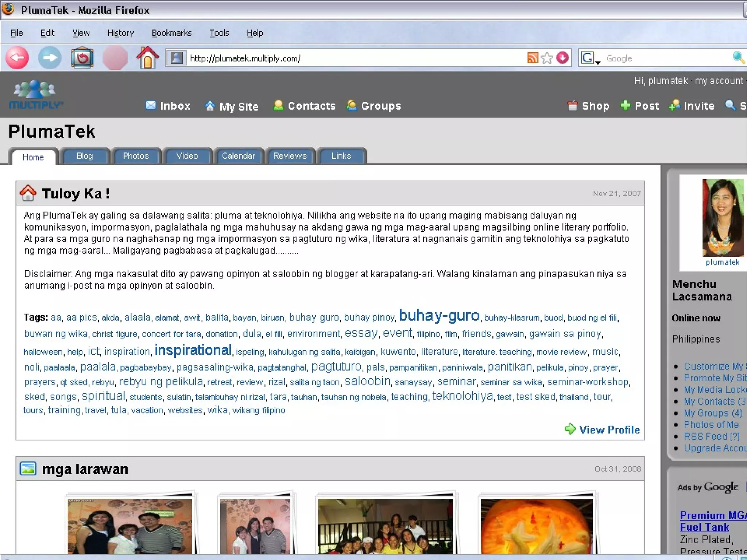Open the pumpkin carving photo thumbnail
747x560 pixels.
(x=536, y=525)
